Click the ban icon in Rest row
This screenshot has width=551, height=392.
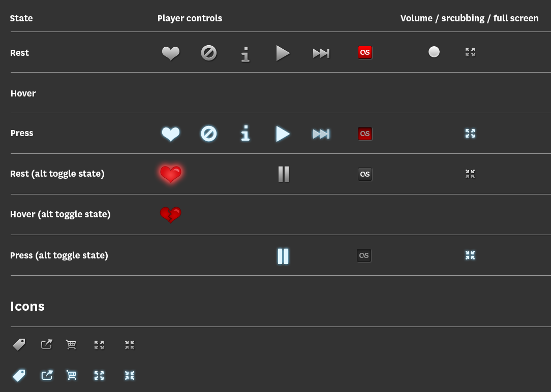point(209,53)
